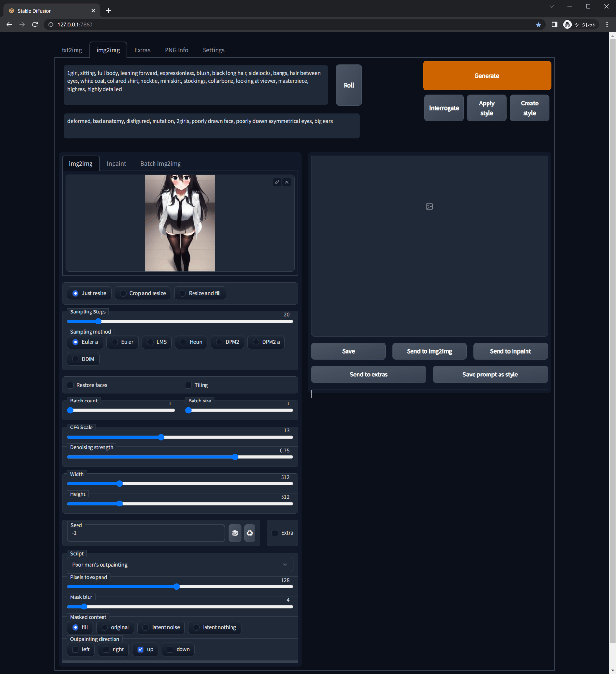Screen dimensions: 616x674
Task: Open browser side panel icon
Action: (x=554, y=25)
